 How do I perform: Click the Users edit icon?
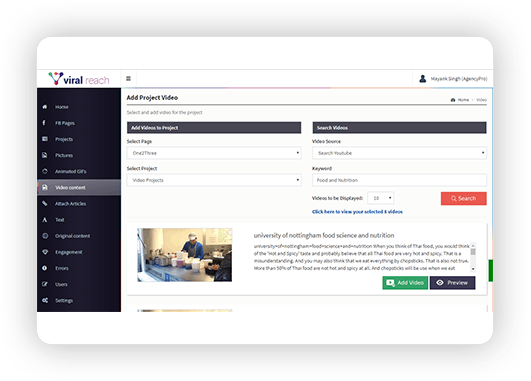45,284
